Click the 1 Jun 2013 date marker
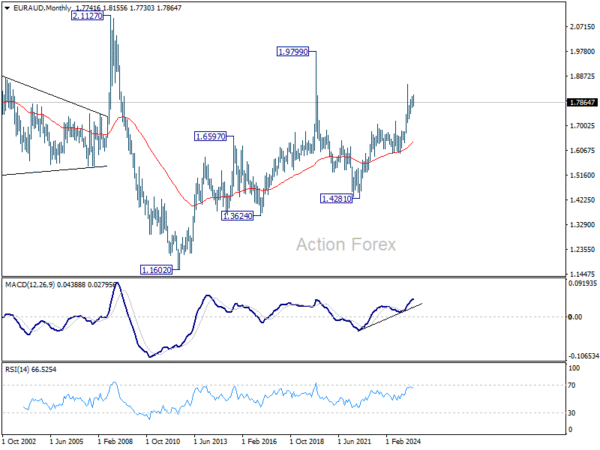Viewport: 600px width, 450px height. (x=210, y=442)
